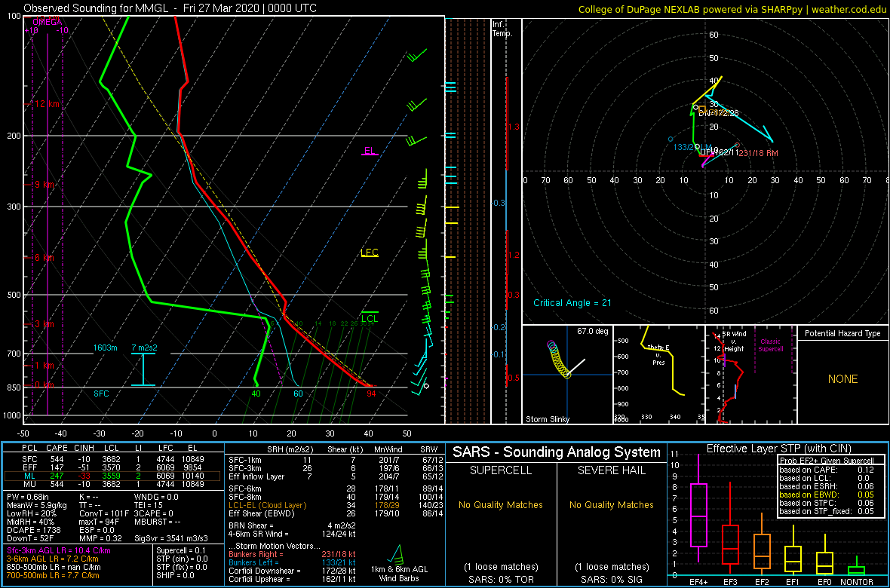
Task: Select the 'Eff Shear (EBWD)' row
Action: click(x=333, y=513)
